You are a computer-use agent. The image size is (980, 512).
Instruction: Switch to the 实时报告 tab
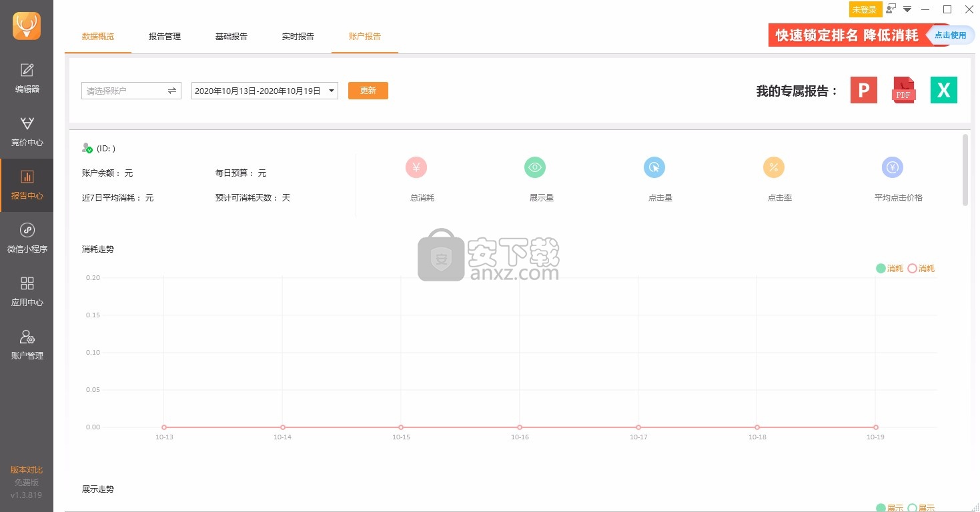[298, 36]
